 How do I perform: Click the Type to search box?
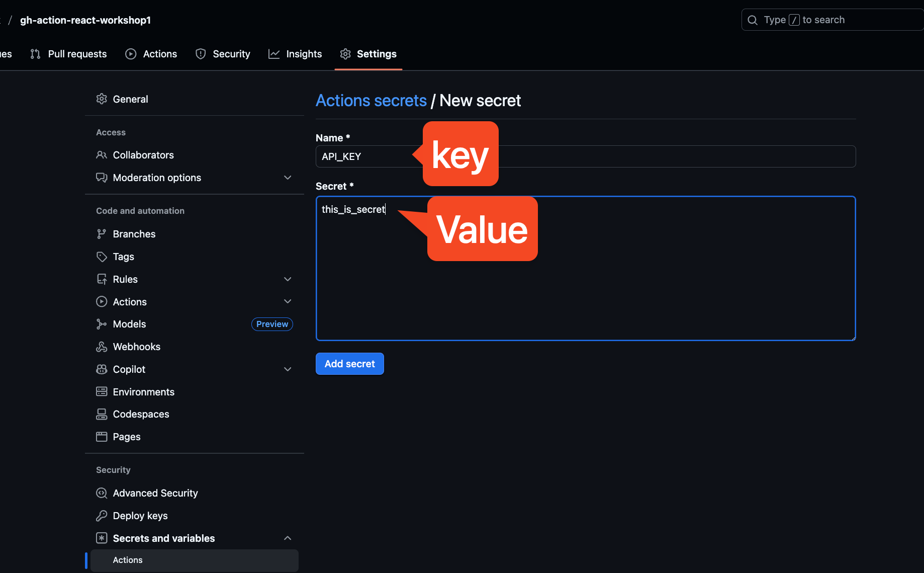(832, 20)
